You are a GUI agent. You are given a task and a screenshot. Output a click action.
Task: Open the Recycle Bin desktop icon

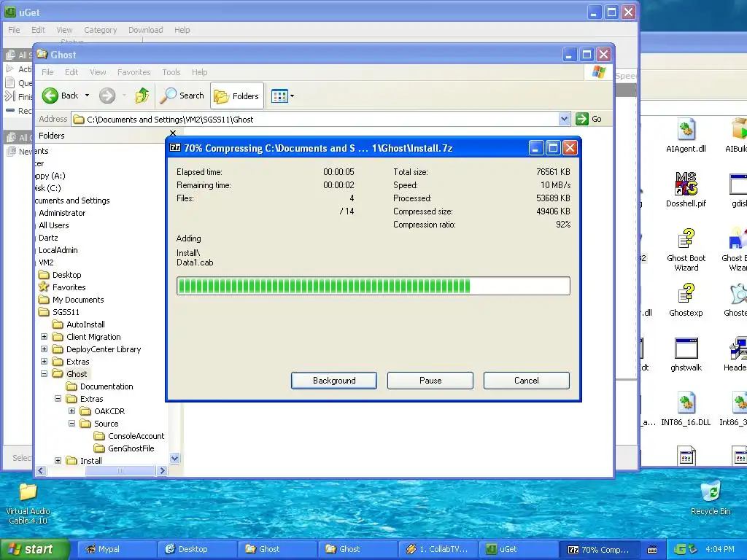click(711, 492)
